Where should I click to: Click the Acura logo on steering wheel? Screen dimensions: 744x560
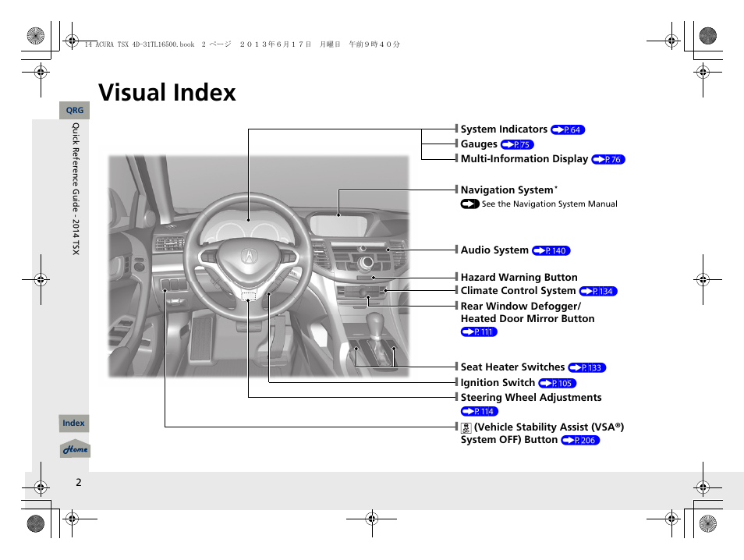(248, 256)
